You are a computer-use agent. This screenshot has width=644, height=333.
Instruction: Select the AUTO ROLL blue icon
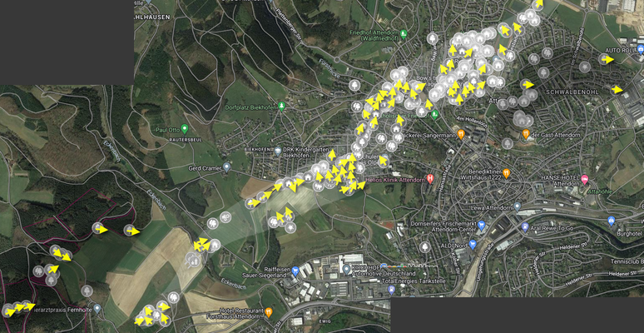[641, 49]
